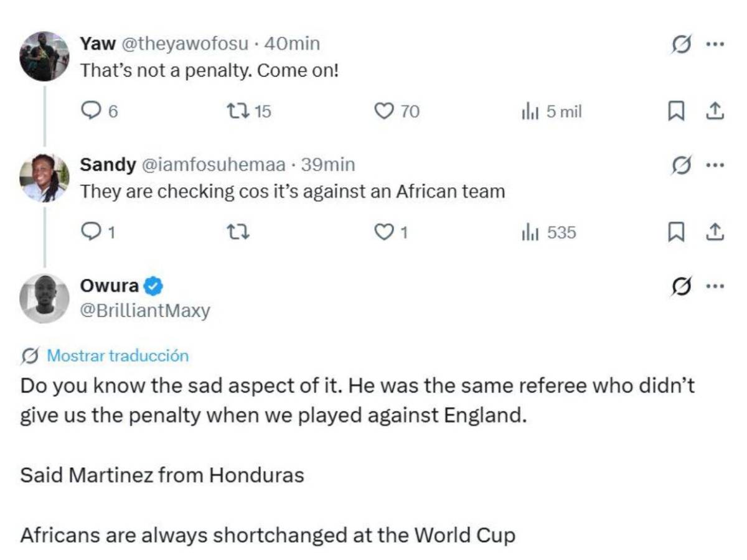Like Yaw's tweet with 70 likes

click(x=397, y=111)
